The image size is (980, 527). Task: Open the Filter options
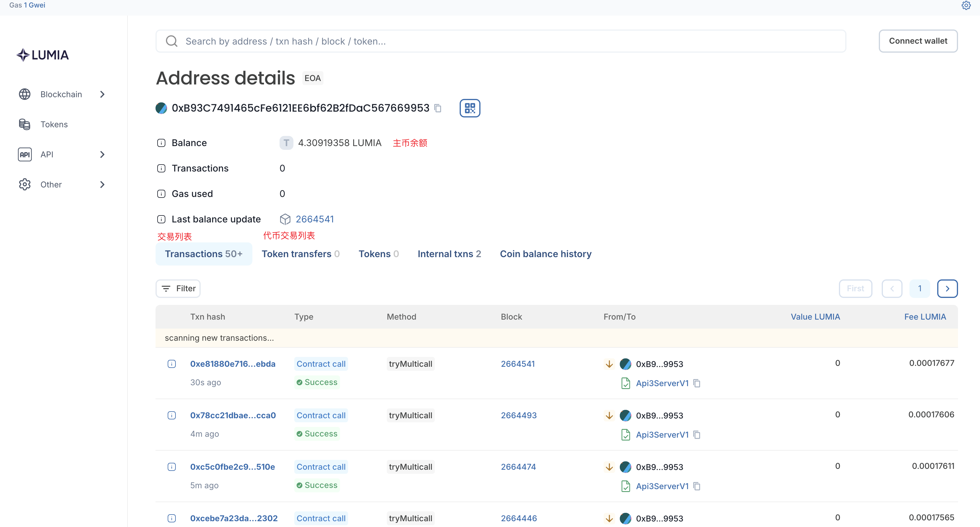click(x=178, y=288)
